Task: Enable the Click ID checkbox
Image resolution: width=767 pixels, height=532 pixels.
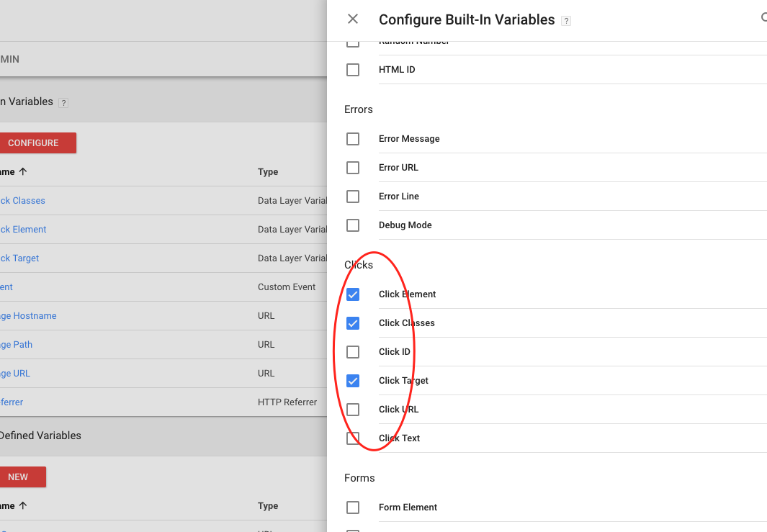Action: (353, 352)
